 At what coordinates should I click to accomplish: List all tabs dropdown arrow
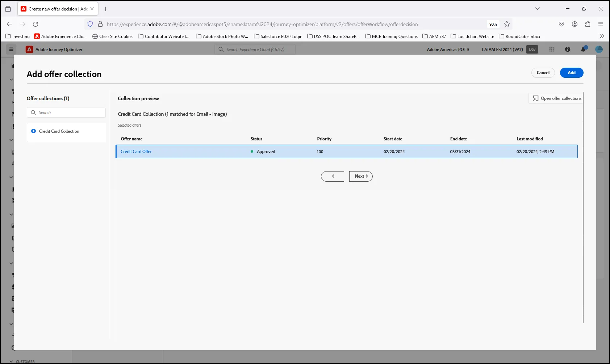[x=538, y=9]
